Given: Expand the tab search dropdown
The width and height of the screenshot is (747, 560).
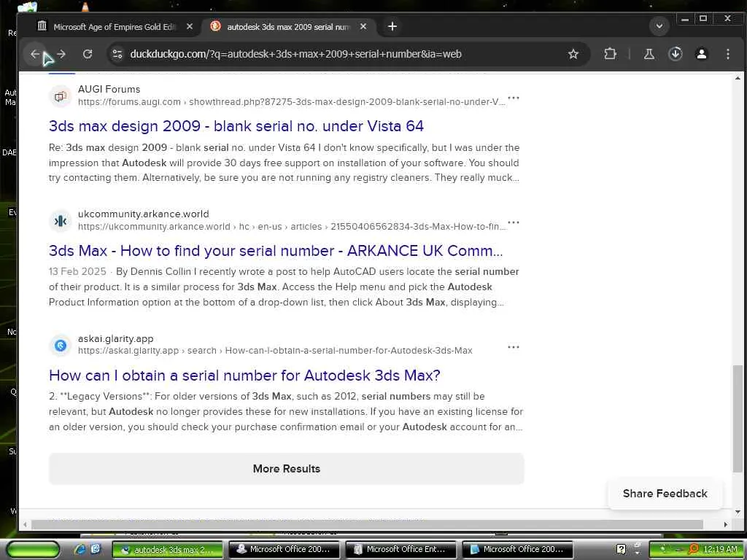Looking at the screenshot, I should point(659,26).
